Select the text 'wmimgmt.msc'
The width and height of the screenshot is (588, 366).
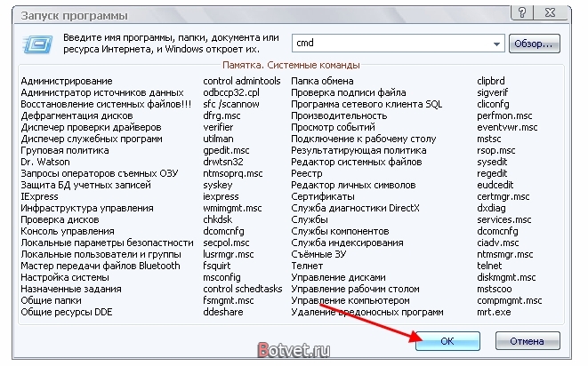[x=232, y=208]
